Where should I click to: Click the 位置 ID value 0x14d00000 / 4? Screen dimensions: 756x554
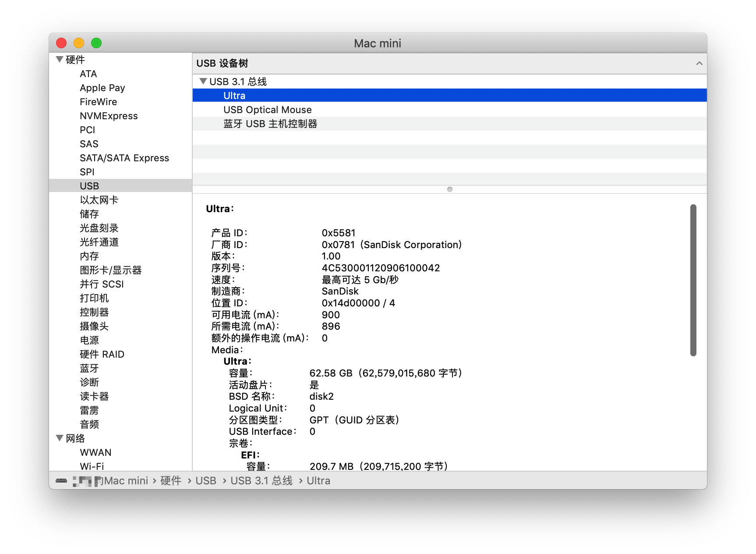[358, 303]
